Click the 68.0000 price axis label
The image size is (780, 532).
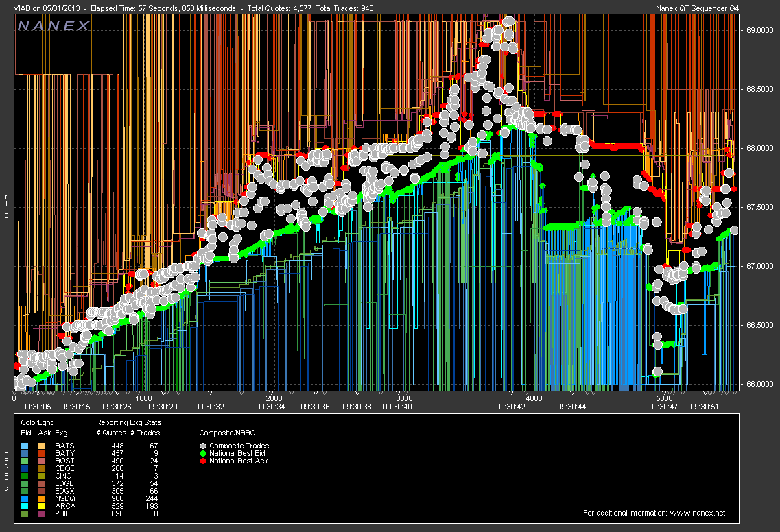[x=759, y=148]
